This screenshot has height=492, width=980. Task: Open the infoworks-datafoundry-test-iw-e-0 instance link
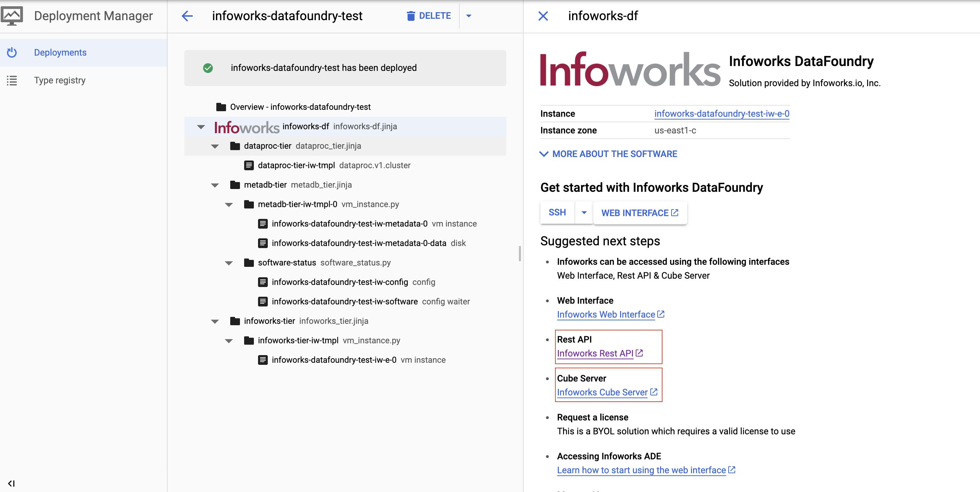point(722,114)
